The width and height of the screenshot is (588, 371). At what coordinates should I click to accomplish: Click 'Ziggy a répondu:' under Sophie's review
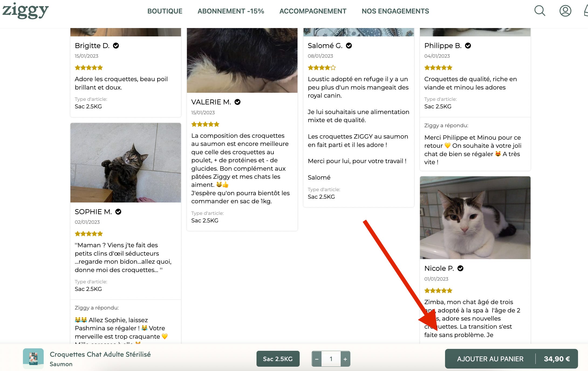[x=97, y=308]
